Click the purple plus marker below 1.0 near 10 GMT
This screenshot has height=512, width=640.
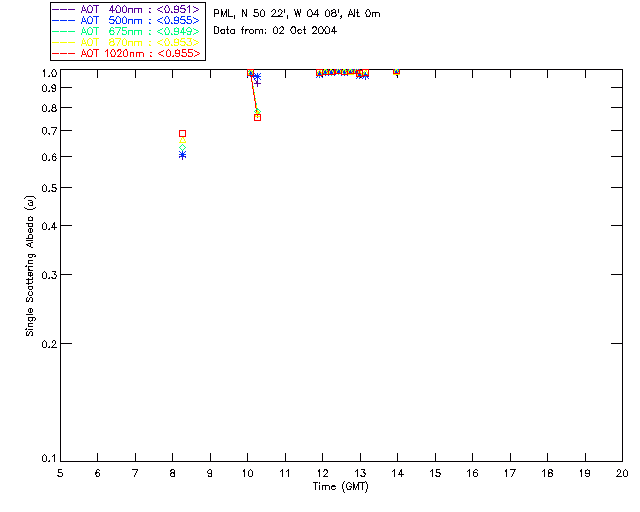tap(258, 83)
